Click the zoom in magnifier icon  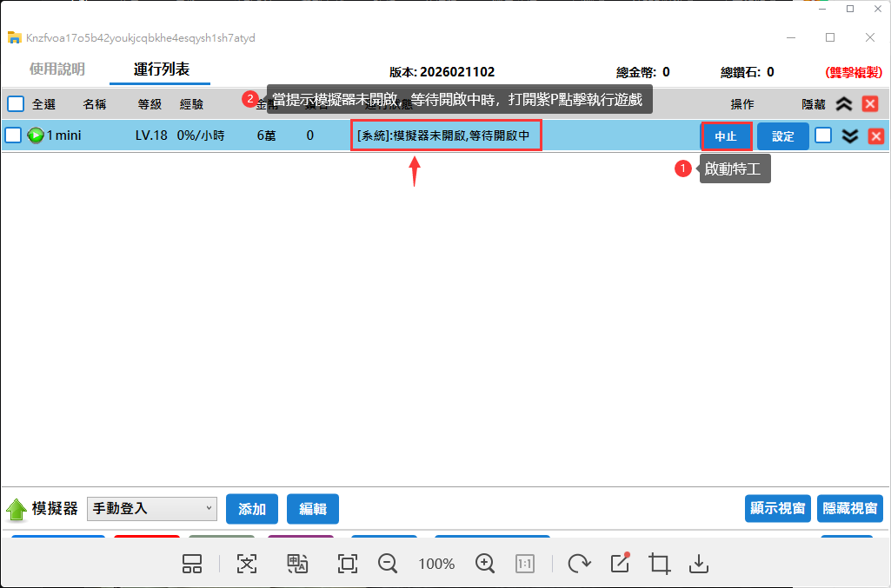pyautogui.click(x=485, y=564)
